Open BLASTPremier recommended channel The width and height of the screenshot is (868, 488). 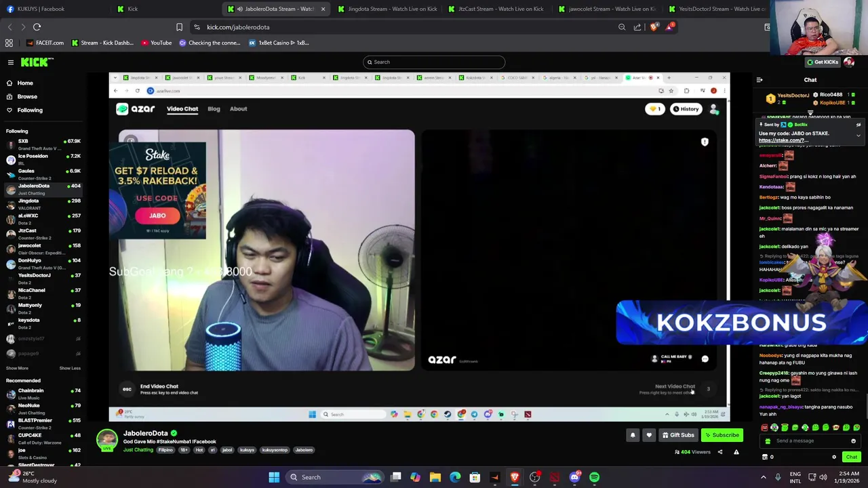tap(42, 424)
